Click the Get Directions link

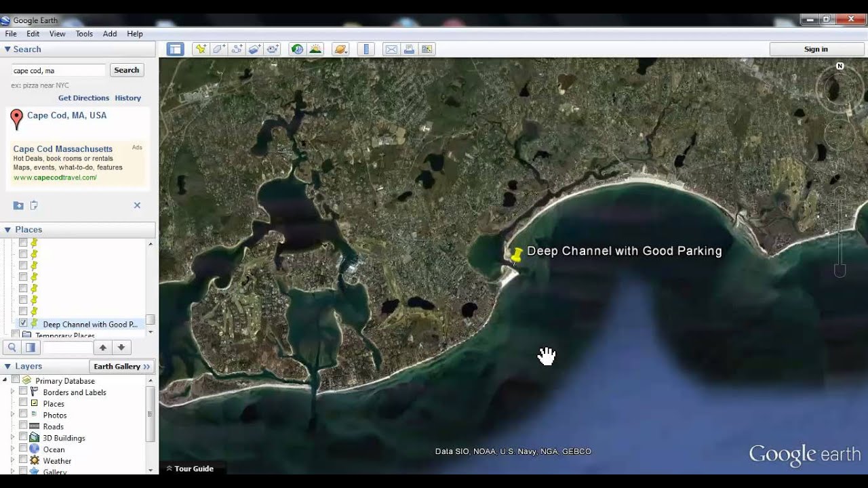(x=83, y=98)
